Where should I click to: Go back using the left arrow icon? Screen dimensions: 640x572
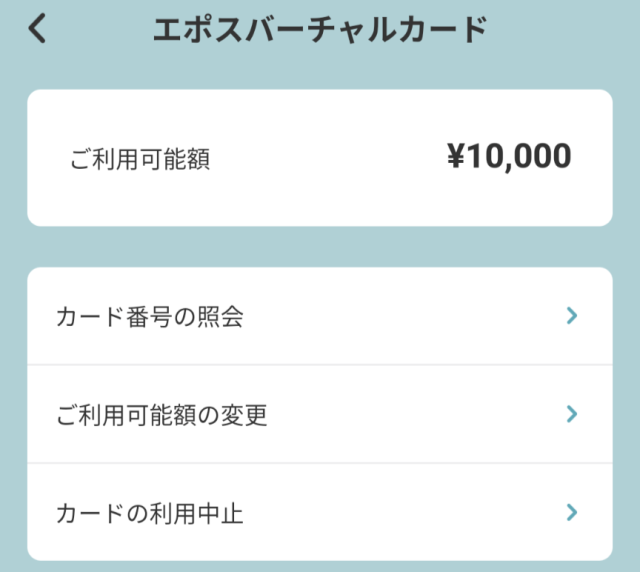pyautogui.click(x=37, y=29)
